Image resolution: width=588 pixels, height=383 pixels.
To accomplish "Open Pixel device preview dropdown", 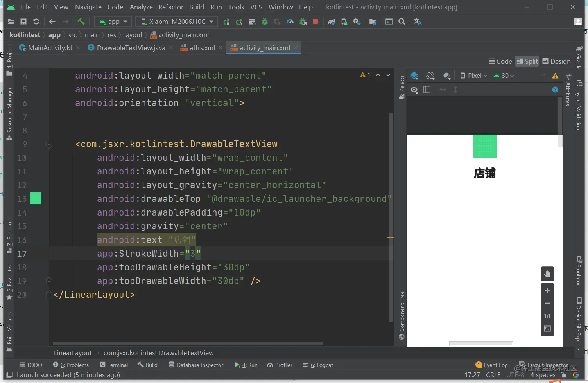I will tap(473, 76).
